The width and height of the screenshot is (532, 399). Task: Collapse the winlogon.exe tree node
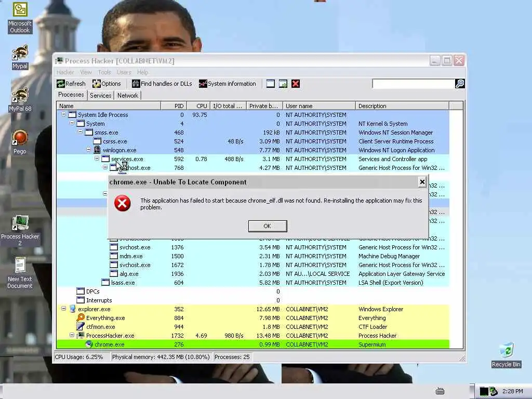coord(88,150)
